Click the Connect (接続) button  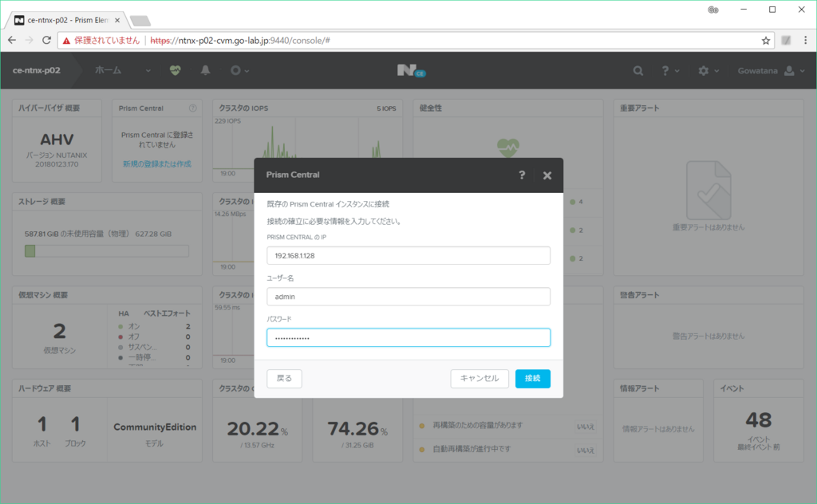click(532, 379)
